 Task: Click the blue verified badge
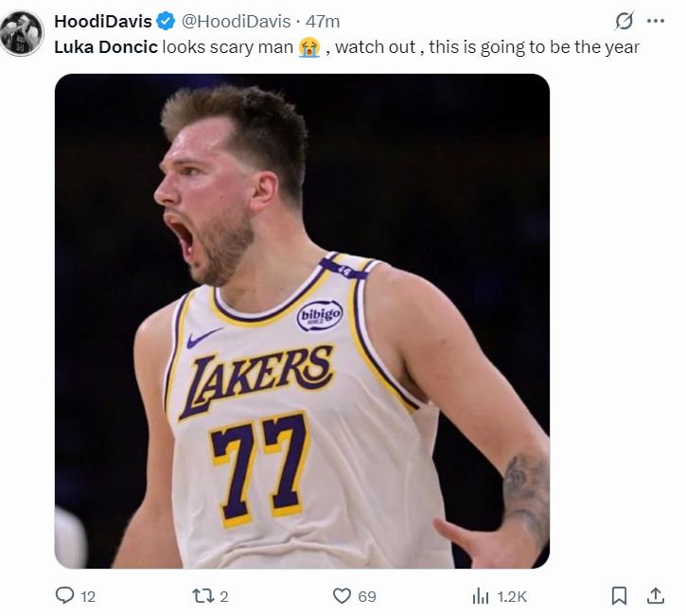click(x=165, y=22)
